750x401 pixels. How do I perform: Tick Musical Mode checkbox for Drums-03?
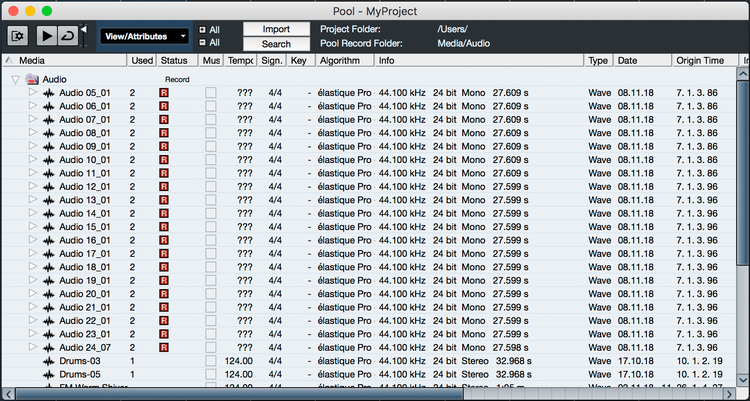click(x=210, y=360)
